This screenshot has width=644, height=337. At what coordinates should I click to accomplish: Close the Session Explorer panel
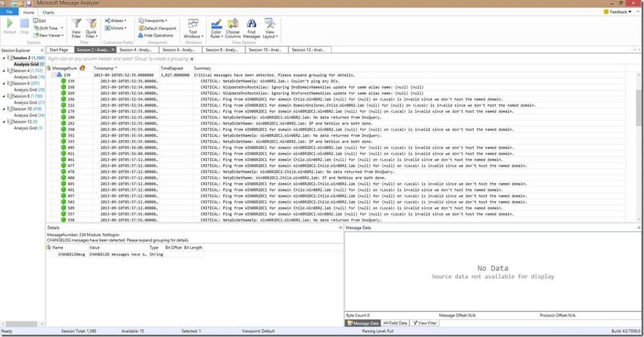pos(42,50)
